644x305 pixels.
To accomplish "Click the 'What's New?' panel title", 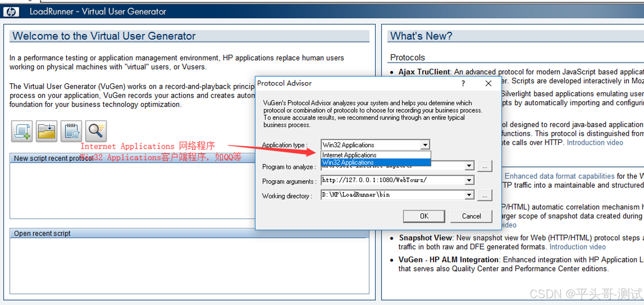I will point(421,36).
